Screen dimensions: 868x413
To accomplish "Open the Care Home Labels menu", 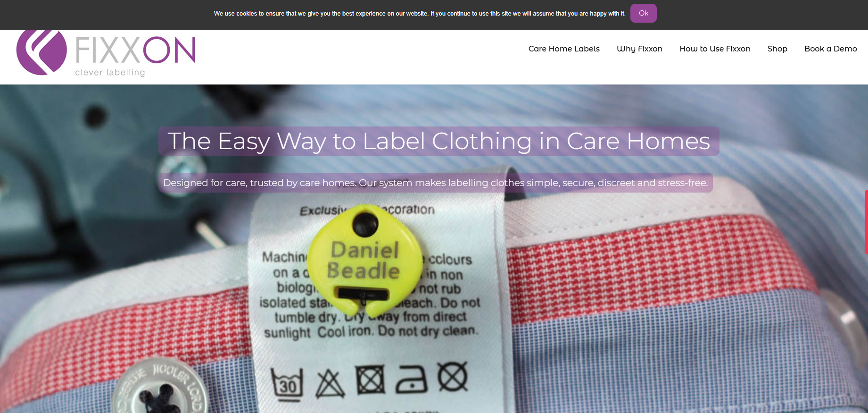I will 564,49.
